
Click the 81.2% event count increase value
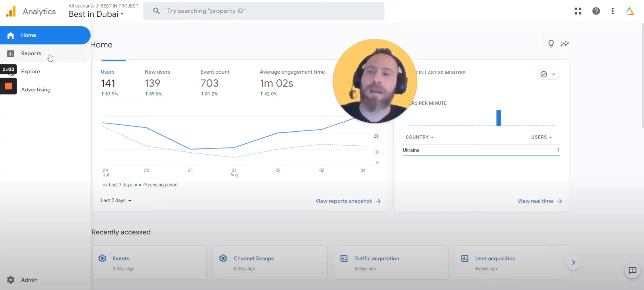209,94
